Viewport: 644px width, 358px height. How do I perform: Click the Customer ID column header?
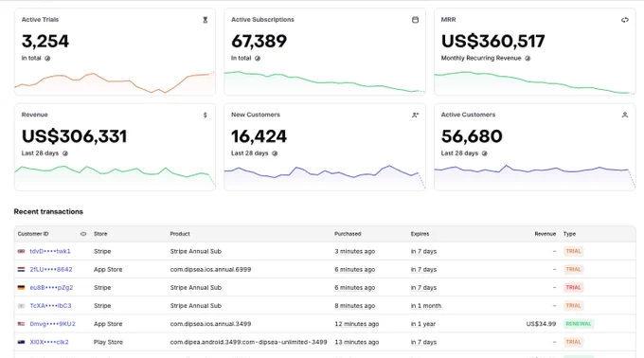33,234
